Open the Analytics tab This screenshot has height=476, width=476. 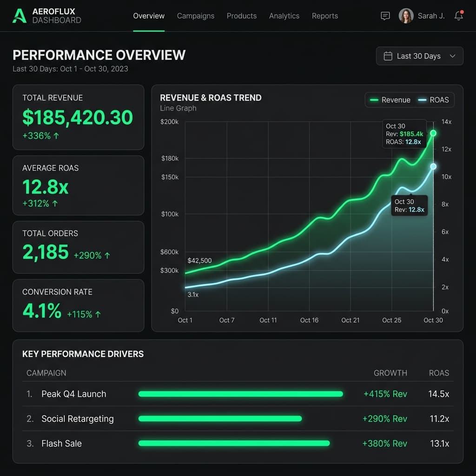(284, 16)
